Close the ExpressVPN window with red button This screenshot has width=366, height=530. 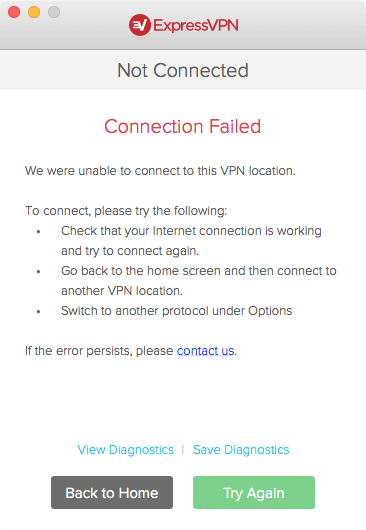pyautogui.click(x=14, y=12)
